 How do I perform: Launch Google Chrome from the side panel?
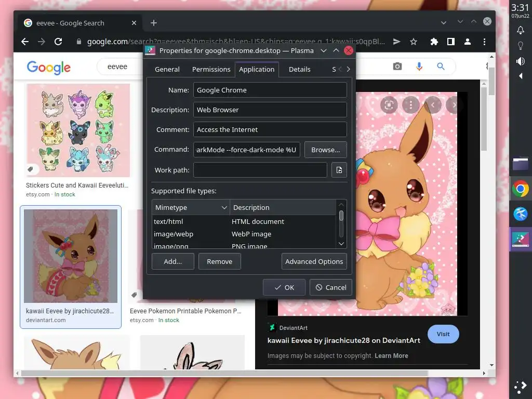click(x=521, y=189)
